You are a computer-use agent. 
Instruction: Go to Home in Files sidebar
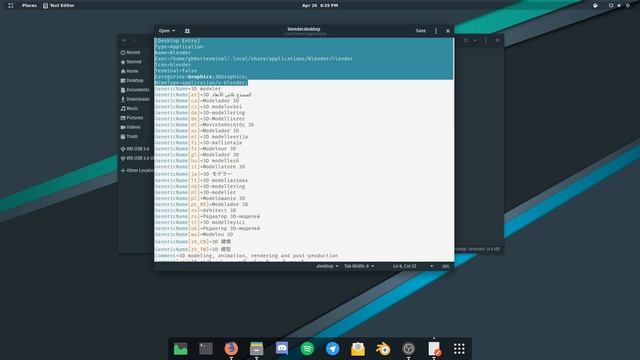point(132,71)
